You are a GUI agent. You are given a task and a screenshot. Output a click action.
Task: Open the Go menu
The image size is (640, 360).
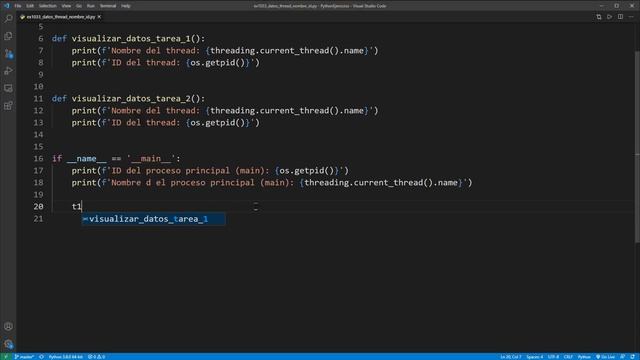(79, 6)
